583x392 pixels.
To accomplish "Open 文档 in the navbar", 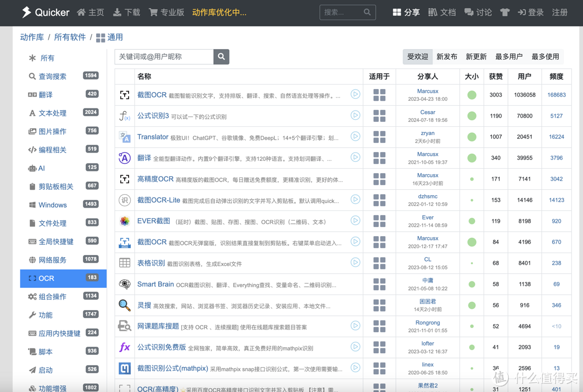I will pos(442,12).
